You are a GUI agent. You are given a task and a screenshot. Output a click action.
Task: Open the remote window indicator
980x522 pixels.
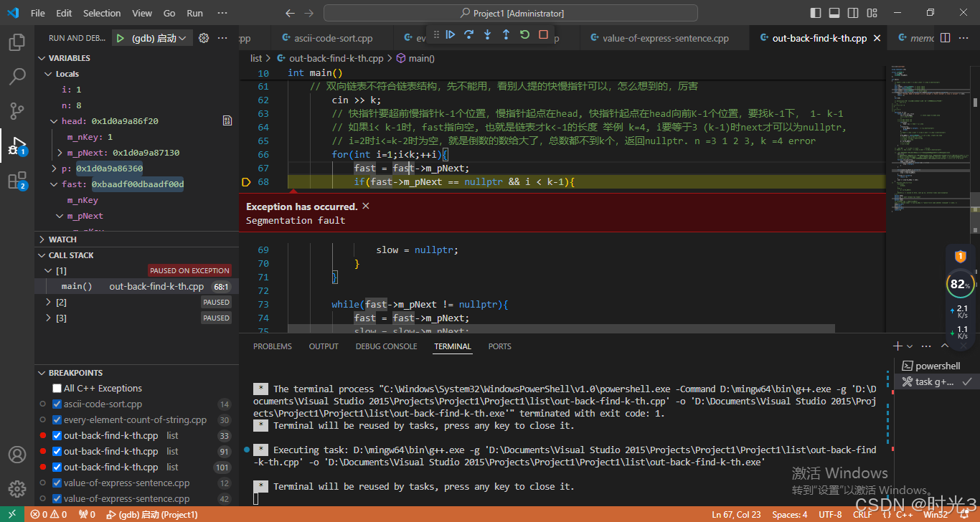point(12,514)
